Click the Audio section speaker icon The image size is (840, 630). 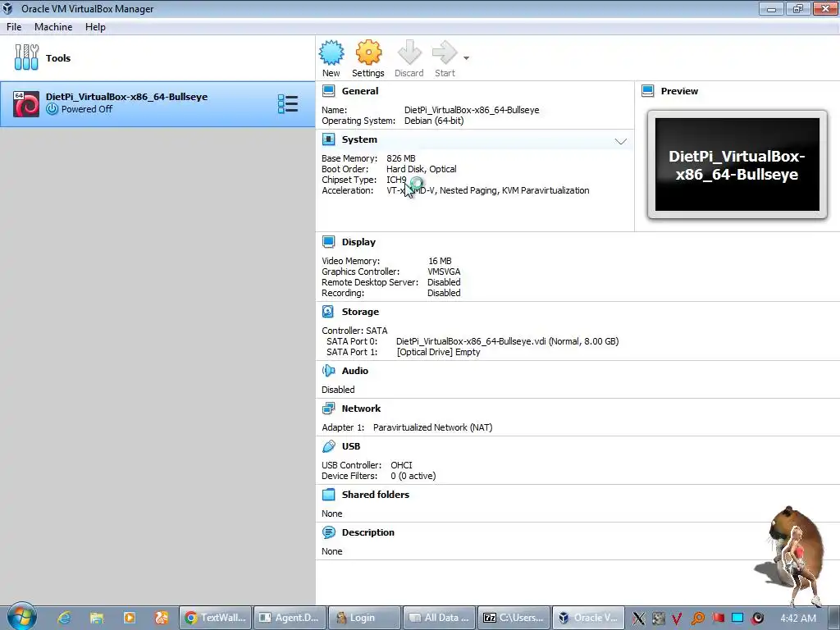pos(328,370)
